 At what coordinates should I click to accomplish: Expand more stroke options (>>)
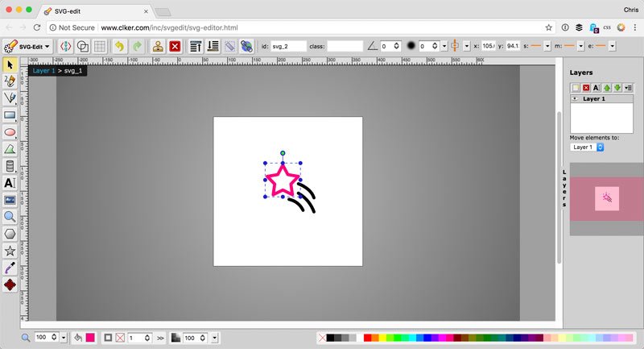160,338
